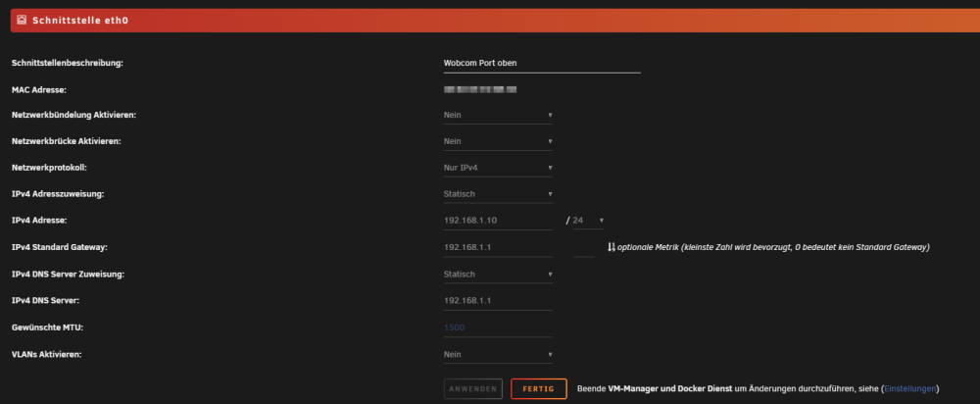Viewport: 980px width, 404px height.
Task: Click the MAC Adresse label
Action: pyautogui.click(x=39, y=90)
